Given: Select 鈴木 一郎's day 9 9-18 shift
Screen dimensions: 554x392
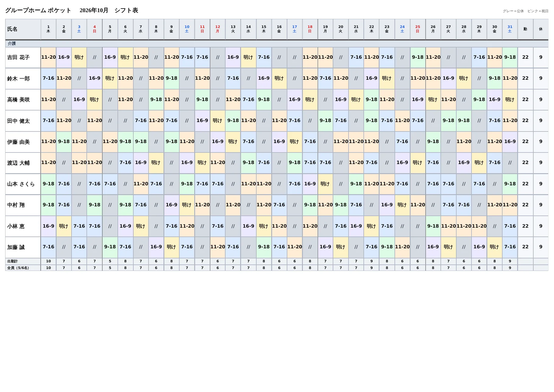Looking at the screenshot, I should [x=171, y=78].
